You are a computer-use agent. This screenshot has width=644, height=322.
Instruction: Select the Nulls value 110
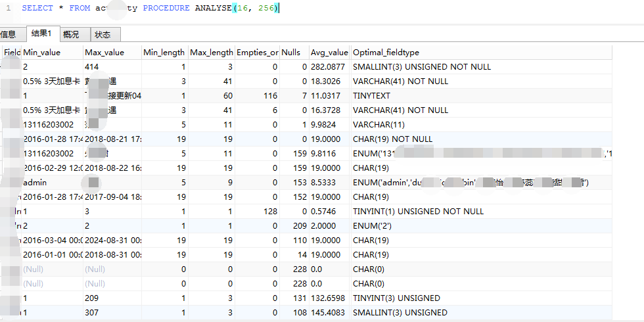tap(294, 240)
